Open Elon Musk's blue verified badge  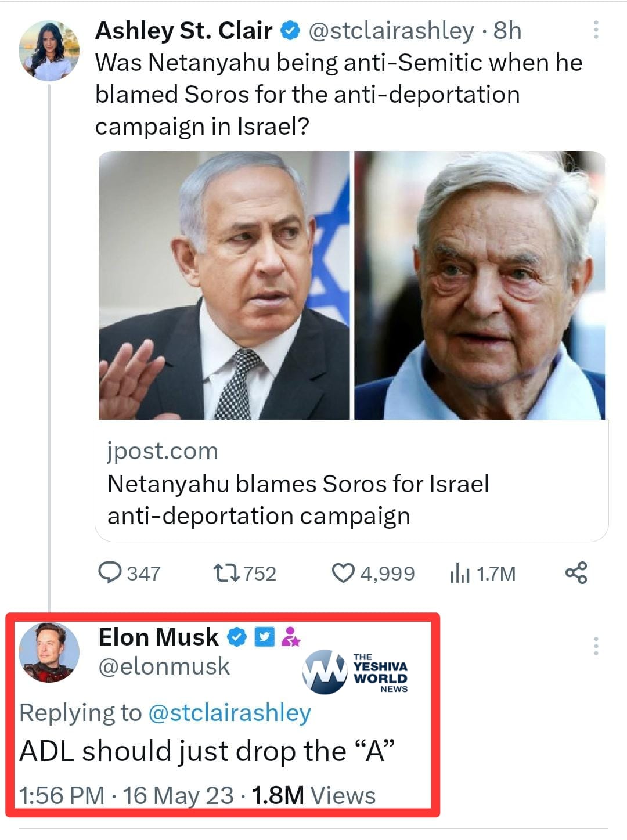(236, 637)
